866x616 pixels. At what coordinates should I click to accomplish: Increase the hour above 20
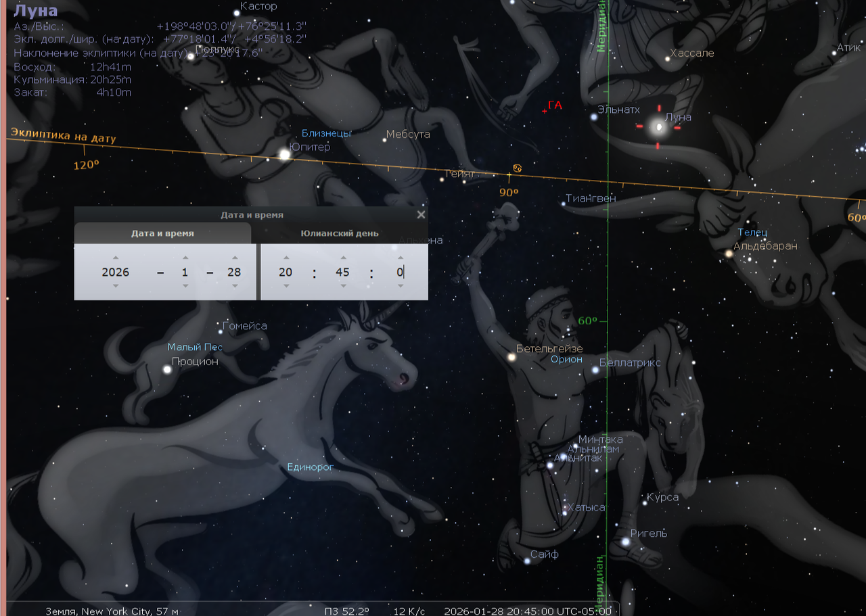[286, 258]
